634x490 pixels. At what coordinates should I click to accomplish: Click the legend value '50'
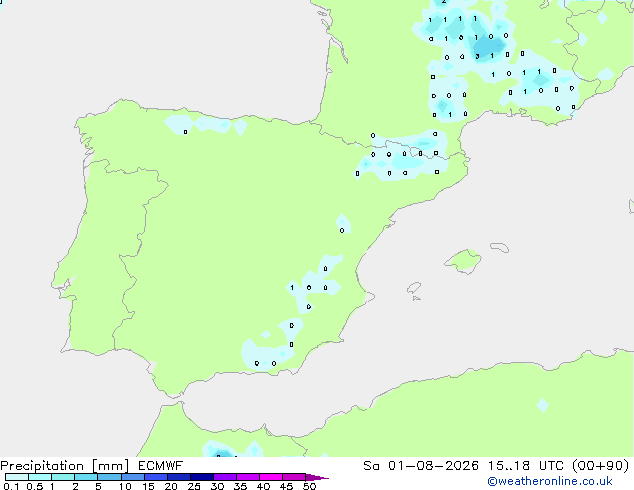coord(309,486)
